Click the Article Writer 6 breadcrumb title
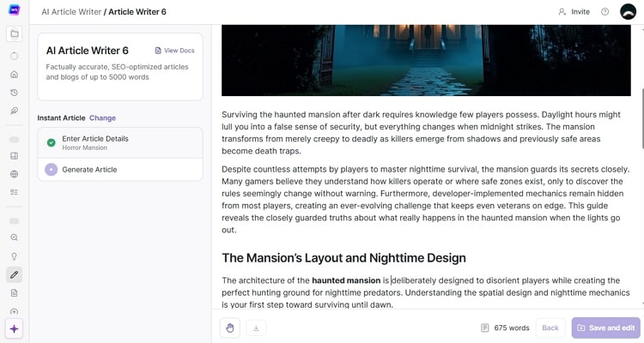This screenshot has height=343, width=644. click(137, 12)
